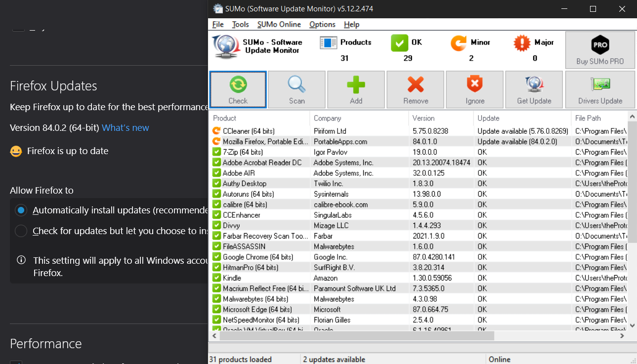
Task: Select the Adobe Acrobat Reader DC row
Action: tap(419, 162)
